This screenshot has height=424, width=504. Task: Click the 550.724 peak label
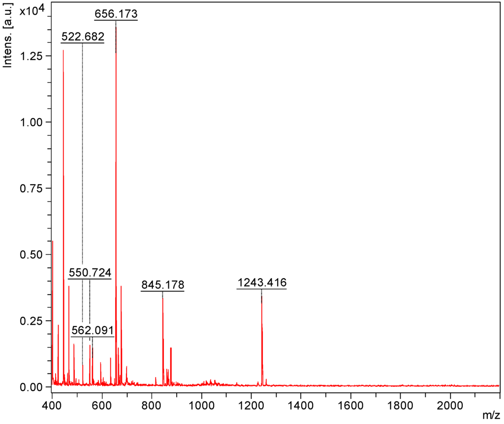click(x=90, y=273)
